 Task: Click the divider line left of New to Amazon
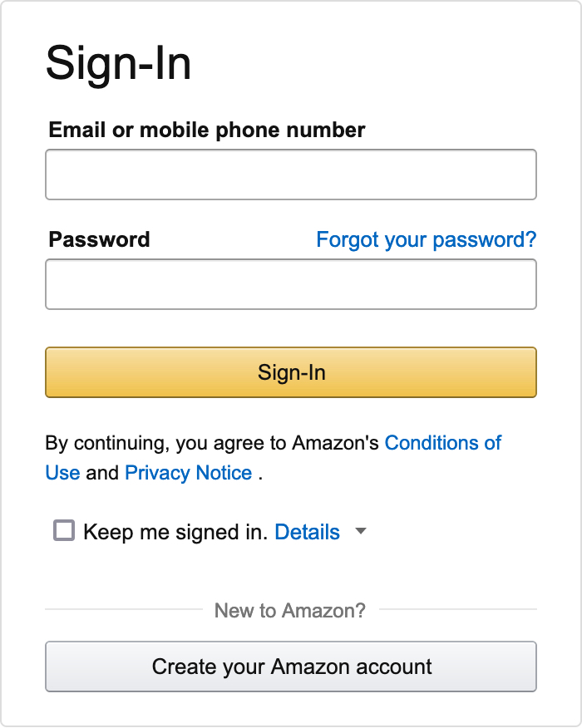click(123, 609)
